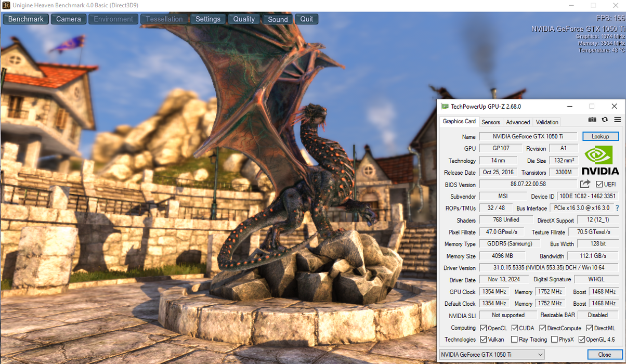The width and height of the screenshot is (626, 364).
Task: Click the Resizable BAR Disabled value
Action: tap(598, 315)
